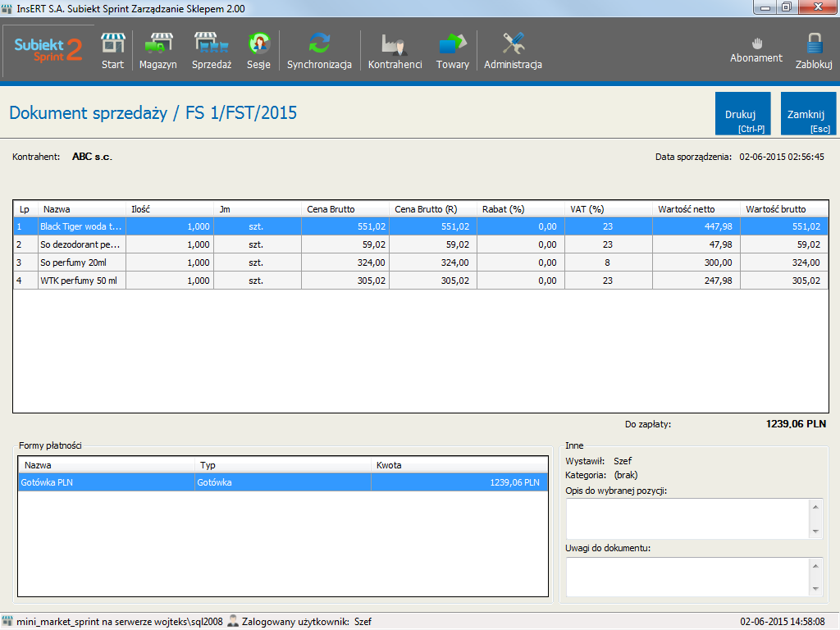Click the document title FS 1/FST/2015
This screenshot has width=840, height=630.
click(241, 112)
